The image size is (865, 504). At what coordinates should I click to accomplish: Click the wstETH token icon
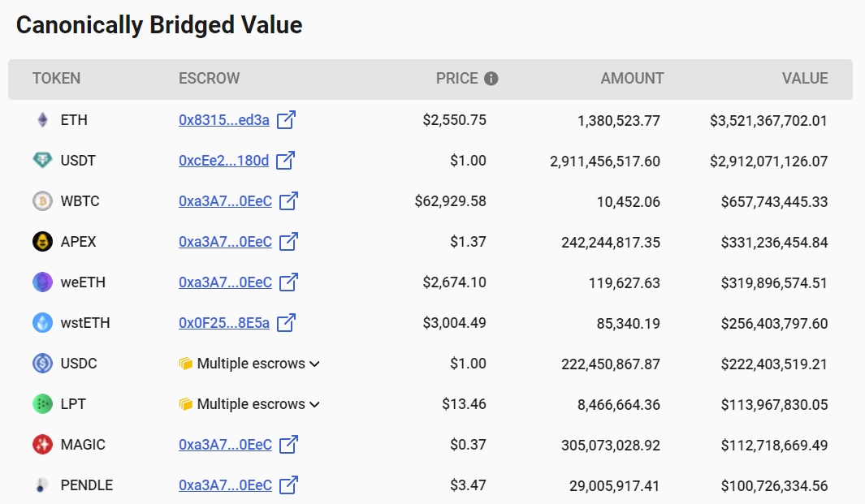[42, 322]
